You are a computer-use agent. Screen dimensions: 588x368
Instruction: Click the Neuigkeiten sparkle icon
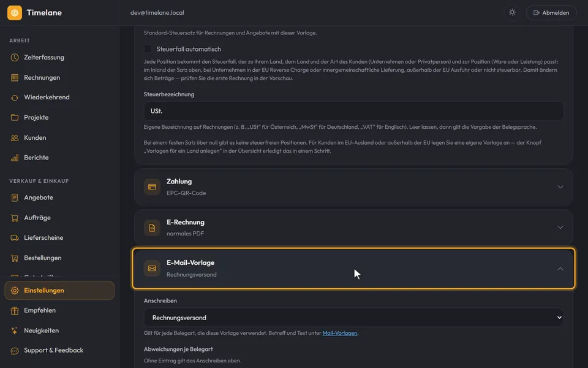click(15, 331)
